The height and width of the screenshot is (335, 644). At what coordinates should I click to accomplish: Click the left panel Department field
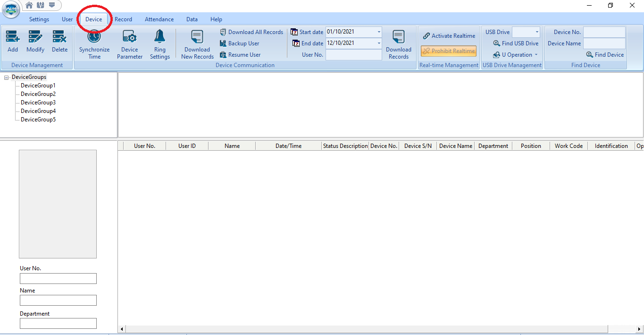tap(58, 323)
